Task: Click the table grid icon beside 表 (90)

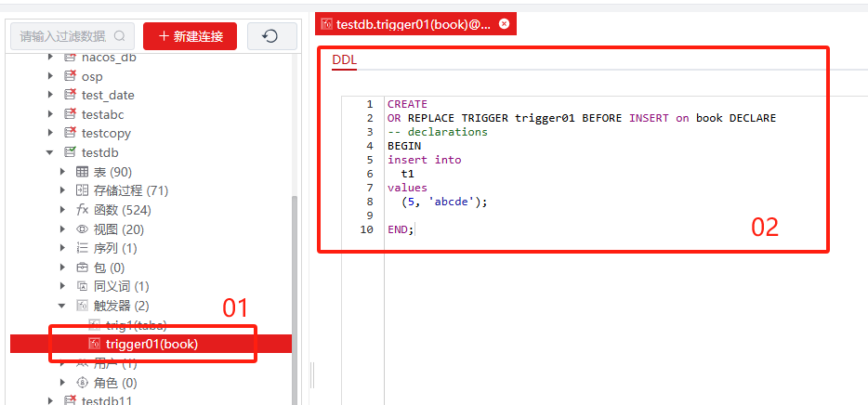Action: (x=82, y=172)
